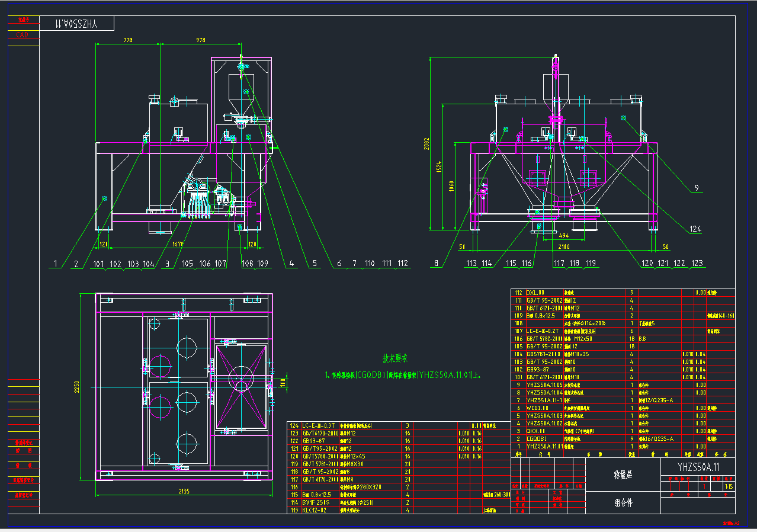Click the 494 dimension in front view

pos(564,235)
